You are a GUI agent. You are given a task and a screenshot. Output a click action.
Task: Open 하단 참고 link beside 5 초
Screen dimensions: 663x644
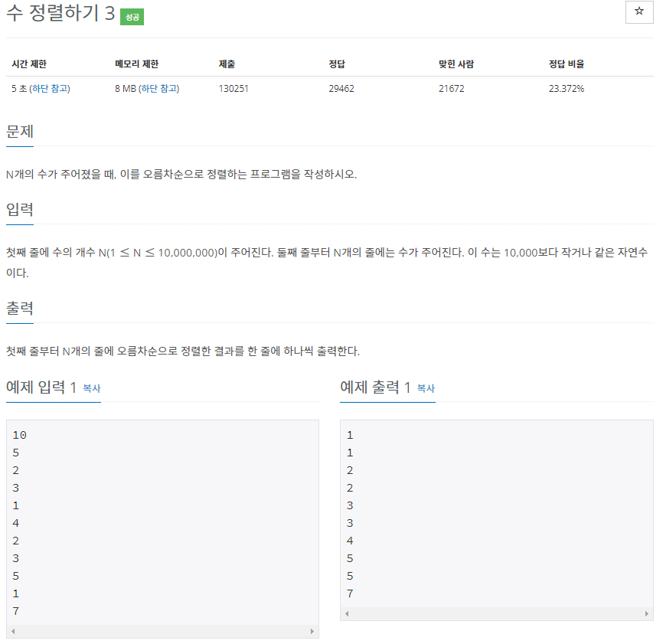pos(51,88)
